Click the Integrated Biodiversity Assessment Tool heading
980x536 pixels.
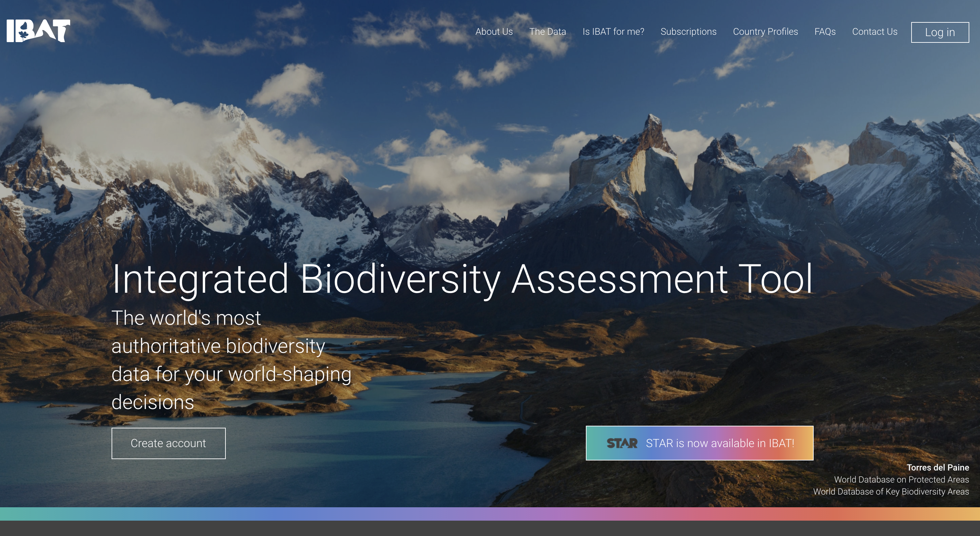tap(462, 279)
